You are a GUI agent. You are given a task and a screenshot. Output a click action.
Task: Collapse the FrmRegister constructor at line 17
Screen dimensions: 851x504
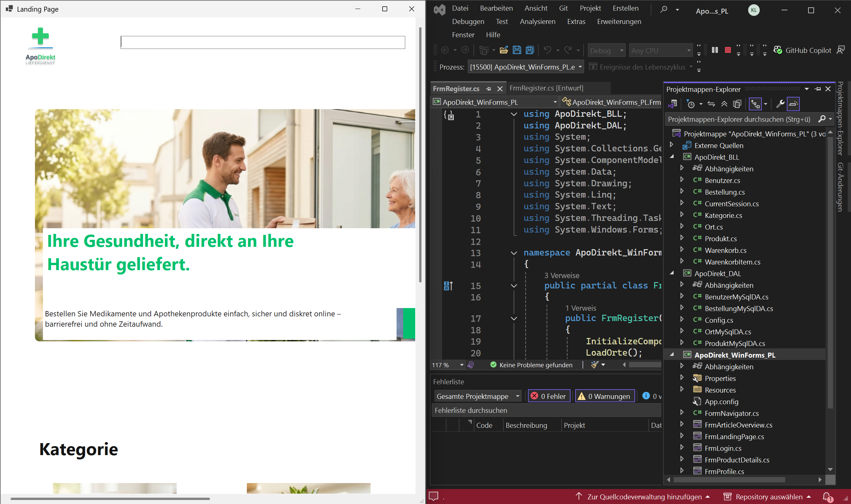pos(514,319)
